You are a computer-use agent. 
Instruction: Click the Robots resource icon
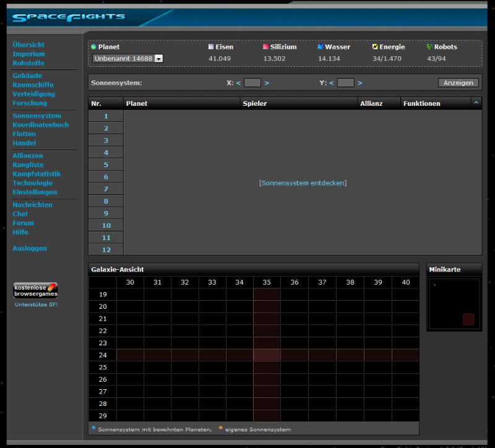pos(429,47)
